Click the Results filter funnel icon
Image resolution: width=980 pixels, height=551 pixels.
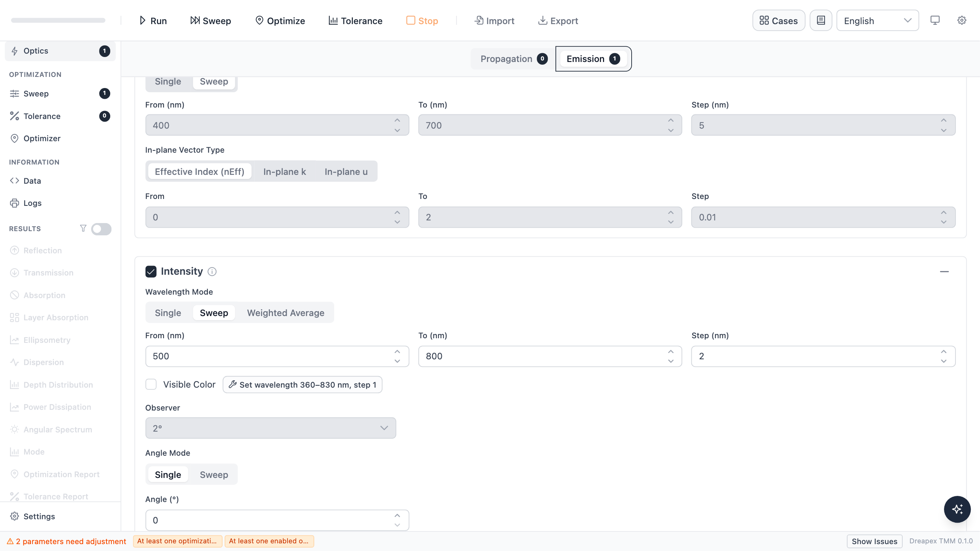tap(83, 228)
